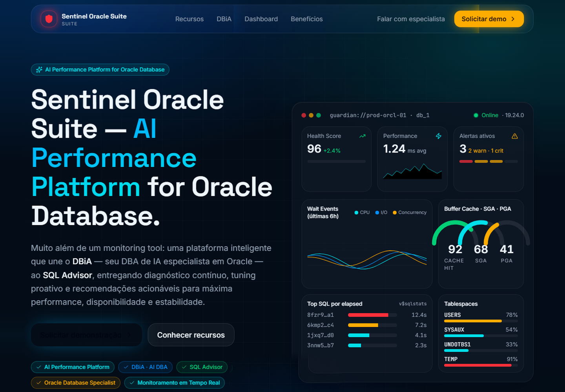
Task: Open the Dashboard nav item
Action: pyautogui.click(x=261, y=19)
